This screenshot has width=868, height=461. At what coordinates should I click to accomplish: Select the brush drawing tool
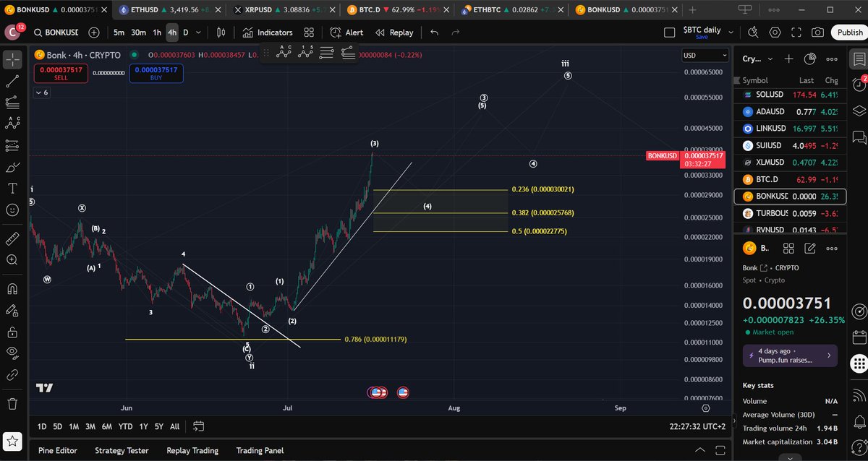click(x=12, y=168)
